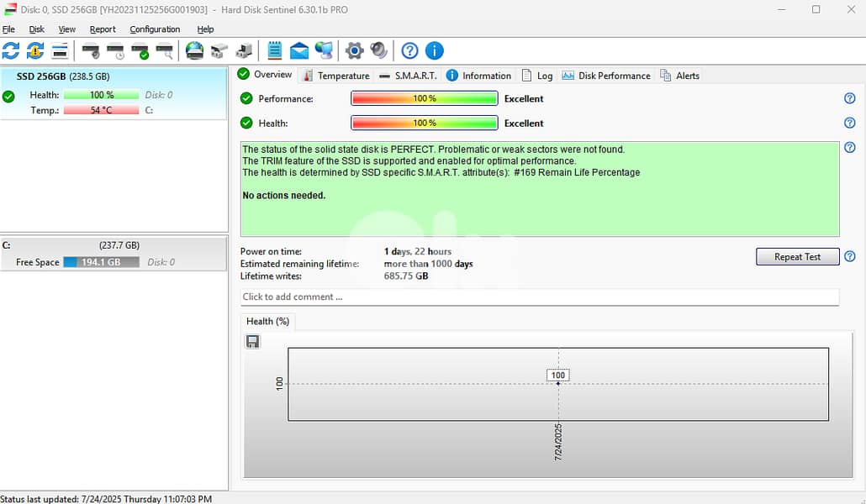
Task: Open the Configuration menu
Action: coord(155,29)
